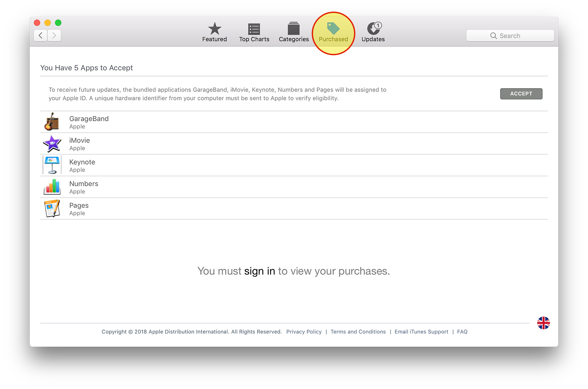Select the Purchased price tag icon
Image resolution: width=588 pixels, height=389 pixels.
(333, 28)
